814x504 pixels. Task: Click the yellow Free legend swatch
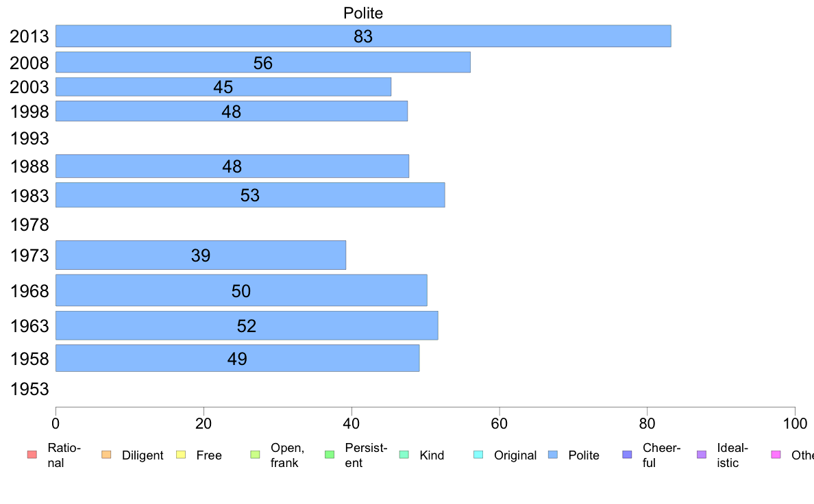[x=181, y=455]
